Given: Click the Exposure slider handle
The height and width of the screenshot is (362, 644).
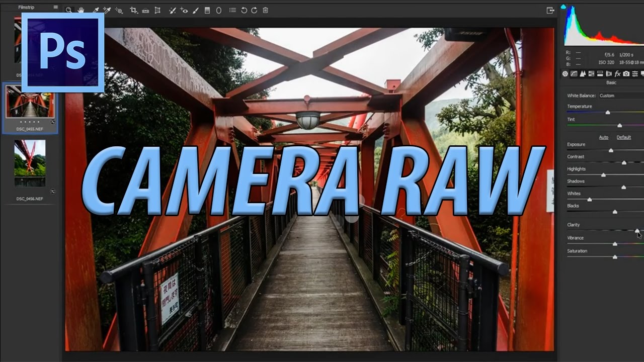Looking at the screenshot, I should [611, 150].
